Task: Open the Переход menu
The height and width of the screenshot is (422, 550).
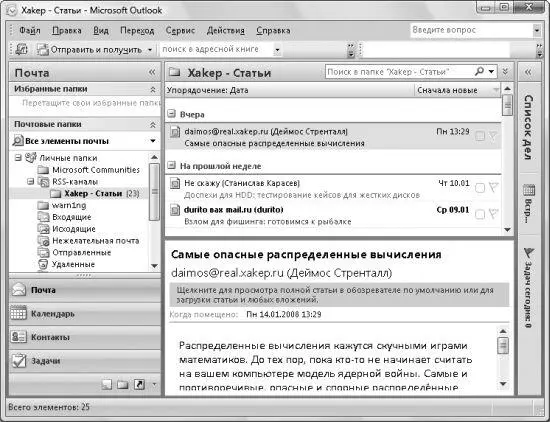Action: coord(137,31)
